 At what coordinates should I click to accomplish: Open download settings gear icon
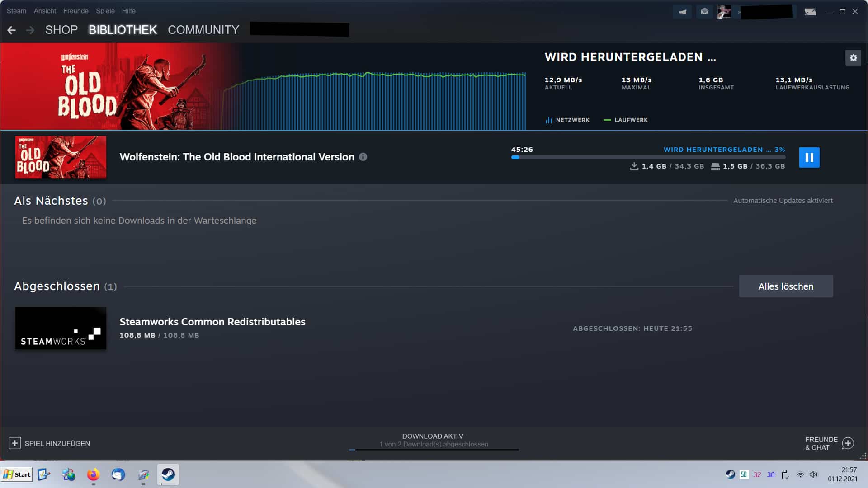coord(853,58)
